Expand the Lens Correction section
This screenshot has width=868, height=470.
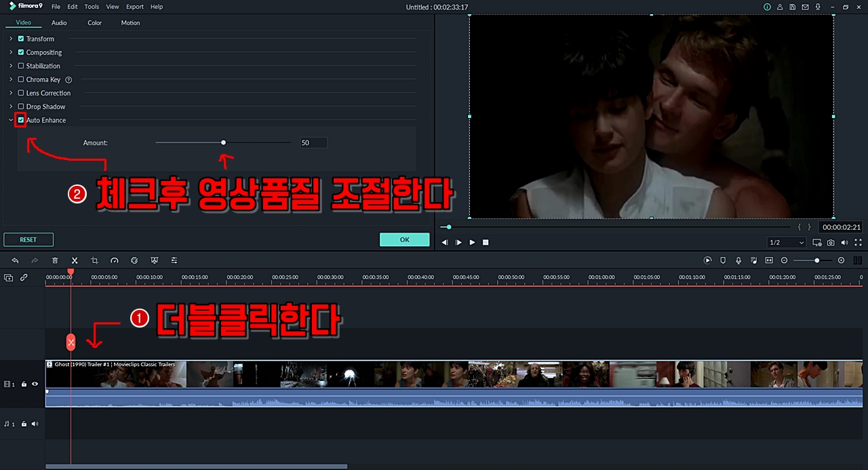11,93
